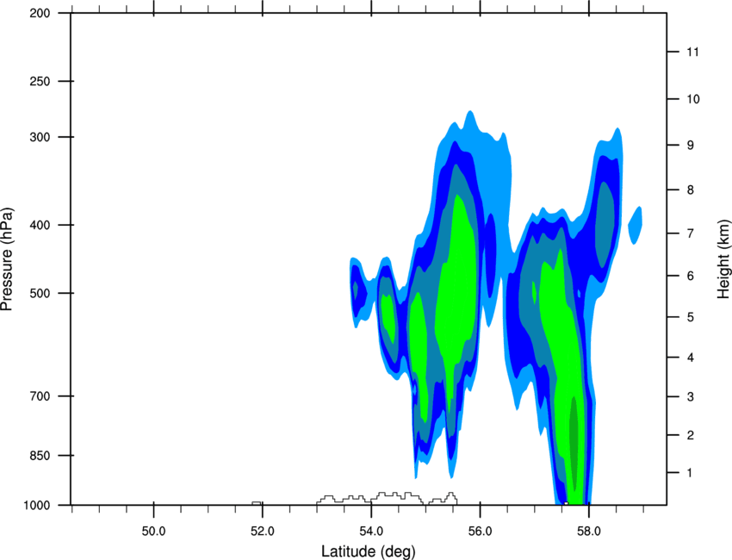Viewport: 732px width, 560px height.
Task: Pick the 10 km height label
Action: coord(693,99)
